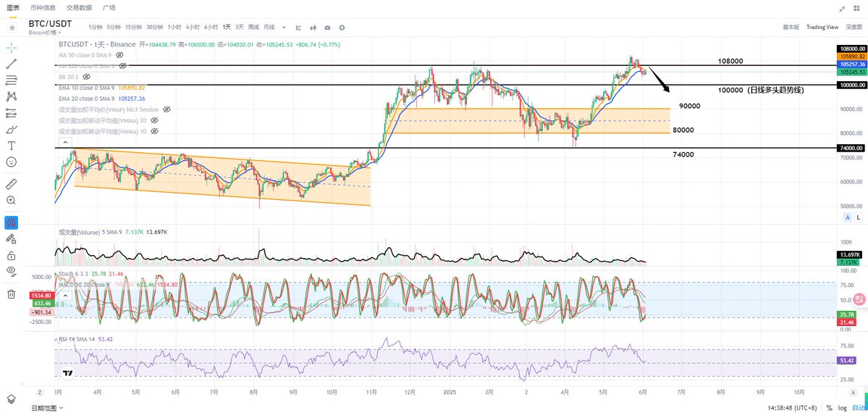Open the candlestick chart type selector
The height and width of the screenshot is (416, 868).
pyautogui.click(x=313, y=27)
